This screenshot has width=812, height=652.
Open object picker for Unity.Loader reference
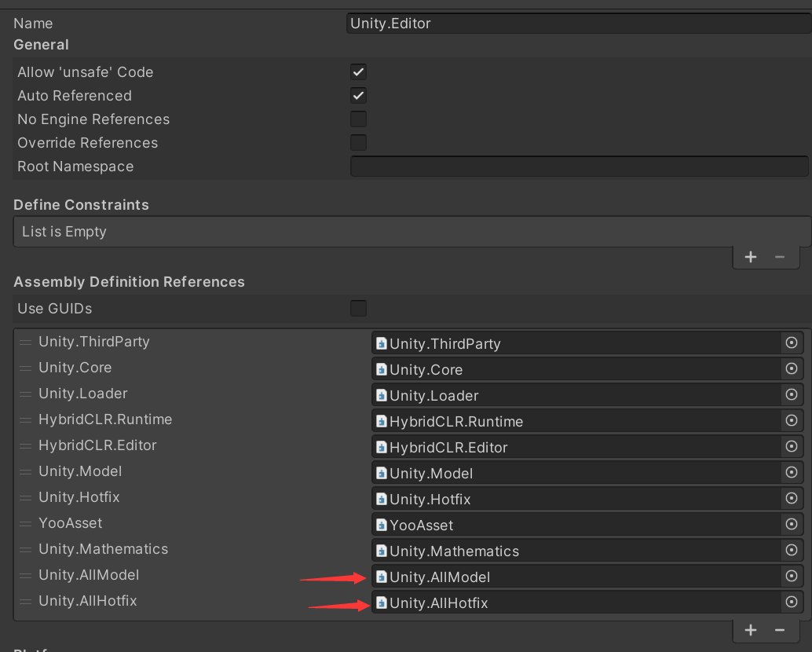point(792,394)
